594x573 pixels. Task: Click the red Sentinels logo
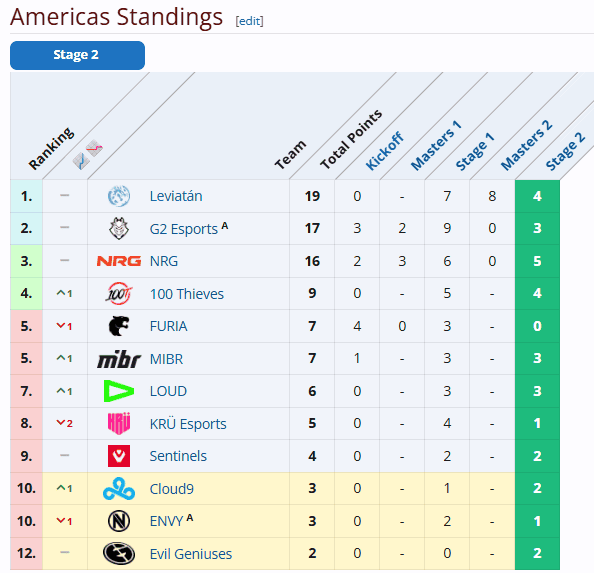[x=119, y=456]
